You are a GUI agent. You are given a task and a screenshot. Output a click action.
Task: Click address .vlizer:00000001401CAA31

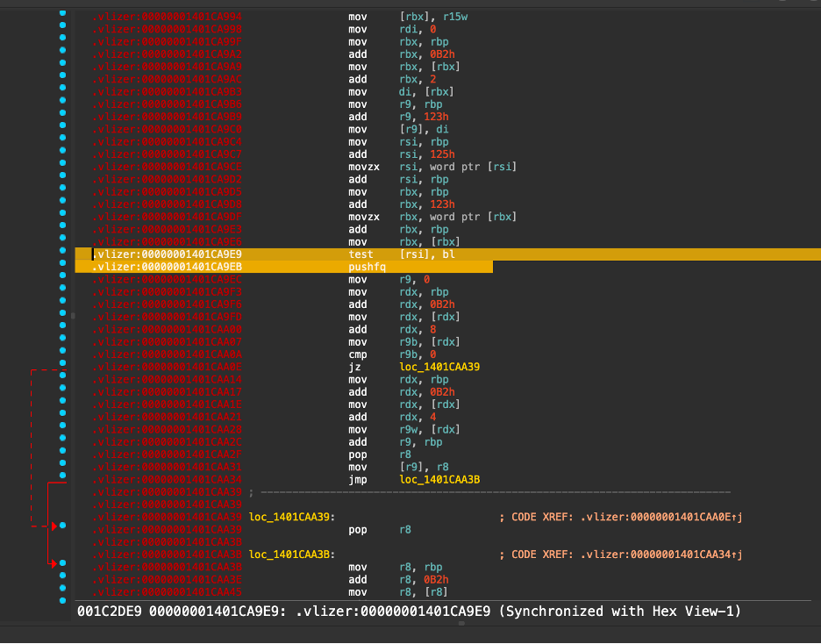167,467
